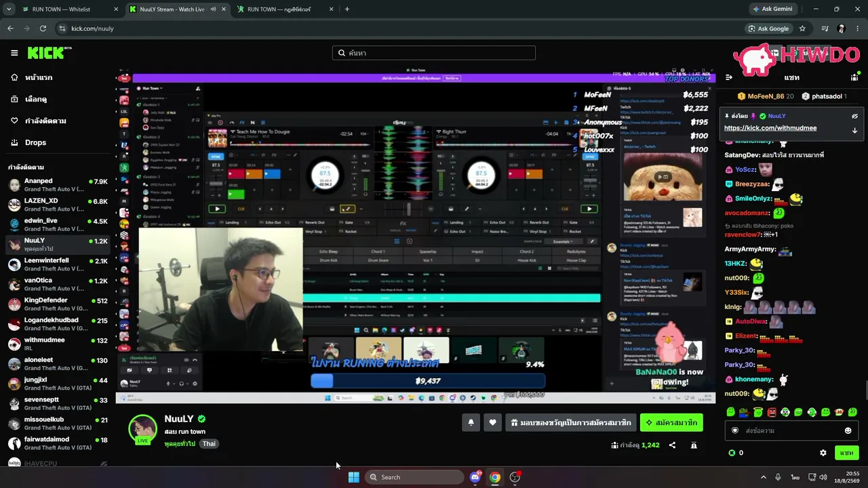Image resolution: width=868 pixels, height=488 pixels.
Task: Click the gift subscription button
Action: coord(571,423)
